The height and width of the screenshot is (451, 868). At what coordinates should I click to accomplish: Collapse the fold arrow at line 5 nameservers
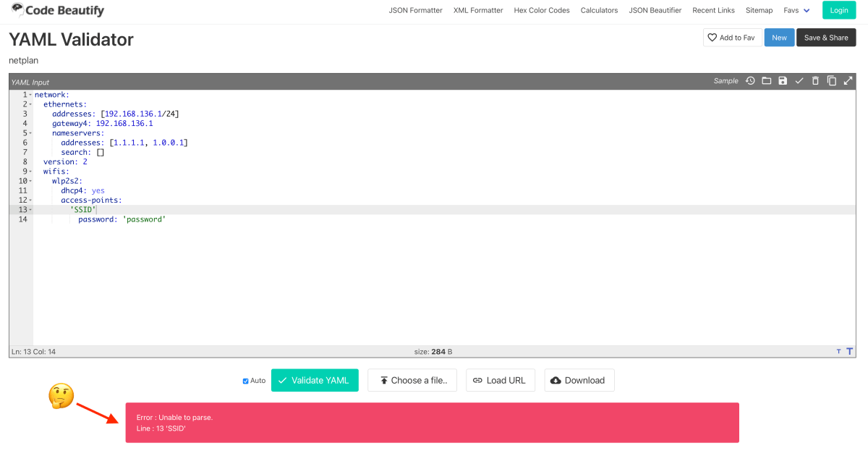click(x=30, y=133)
